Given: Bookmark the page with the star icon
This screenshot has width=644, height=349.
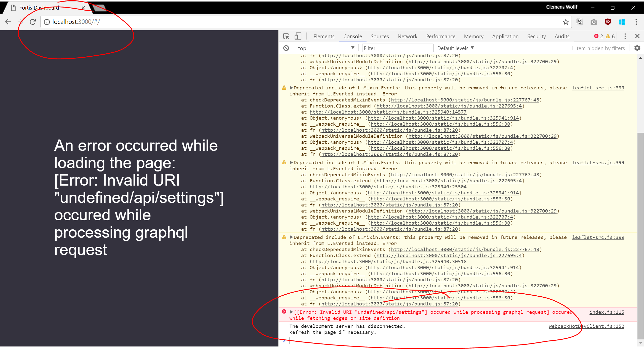Looking at the screenshot, I should pyautogui.click(x=566, y=22).
